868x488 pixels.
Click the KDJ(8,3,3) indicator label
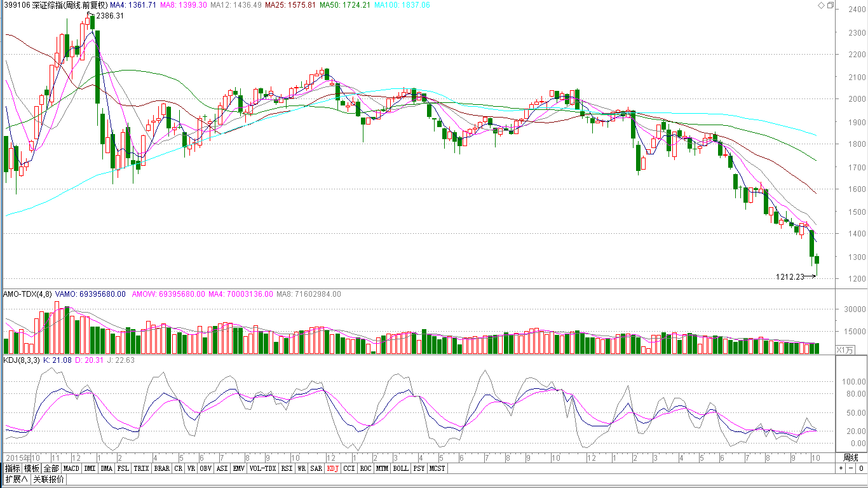[22, 360]
